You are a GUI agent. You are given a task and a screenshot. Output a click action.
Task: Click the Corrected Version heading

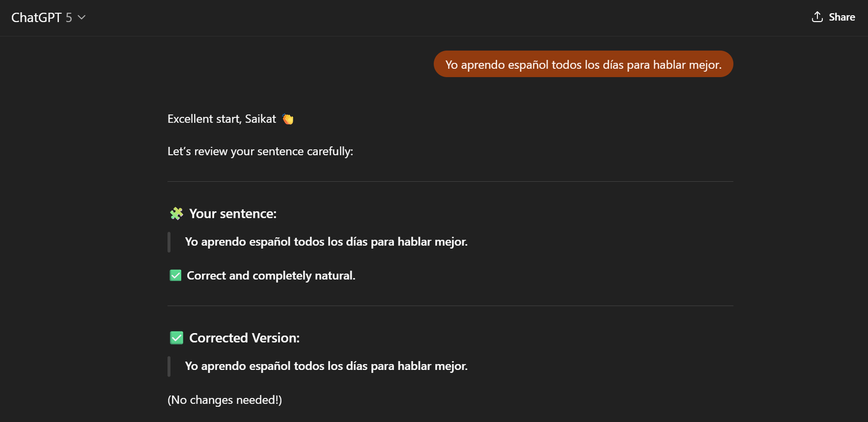244,338
